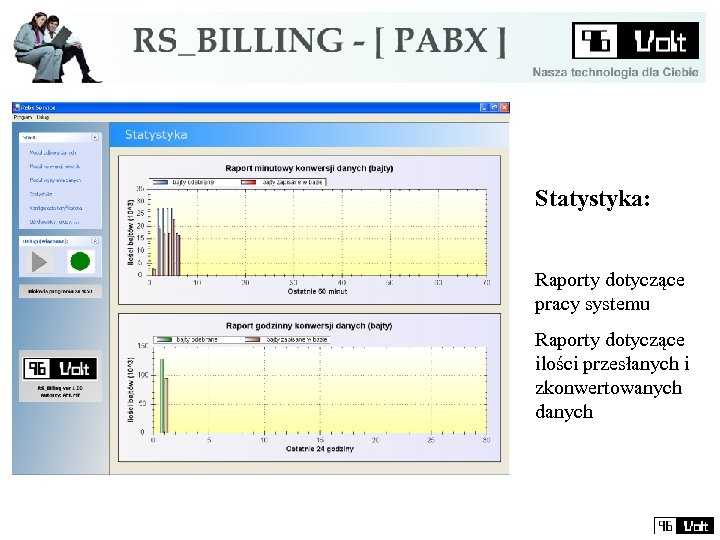Click the Statystyka header banner text
The width and height of the screenshot is (720, 540).
click(156, 135)
